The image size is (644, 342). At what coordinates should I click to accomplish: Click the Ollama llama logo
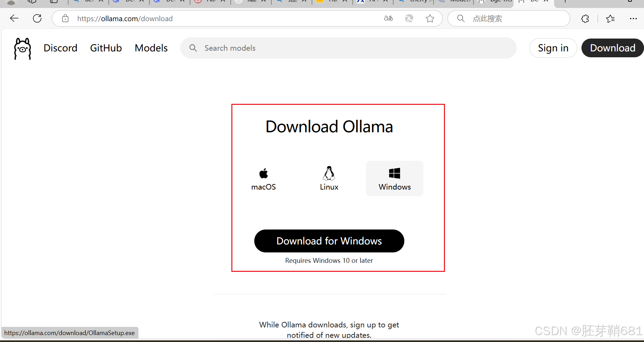[23, 48]
